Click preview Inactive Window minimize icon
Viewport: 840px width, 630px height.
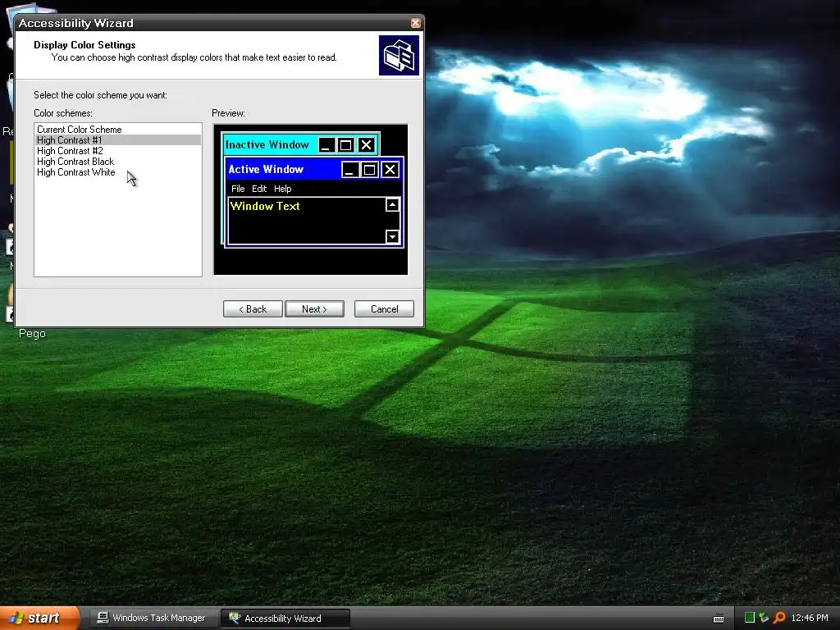[x=326, y=144]
